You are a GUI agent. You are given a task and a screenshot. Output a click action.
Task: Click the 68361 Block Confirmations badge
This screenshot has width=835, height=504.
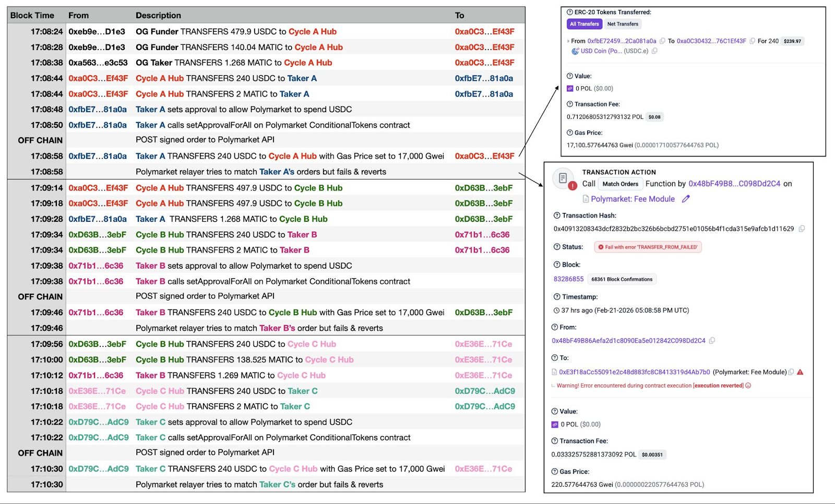(622, 279)
